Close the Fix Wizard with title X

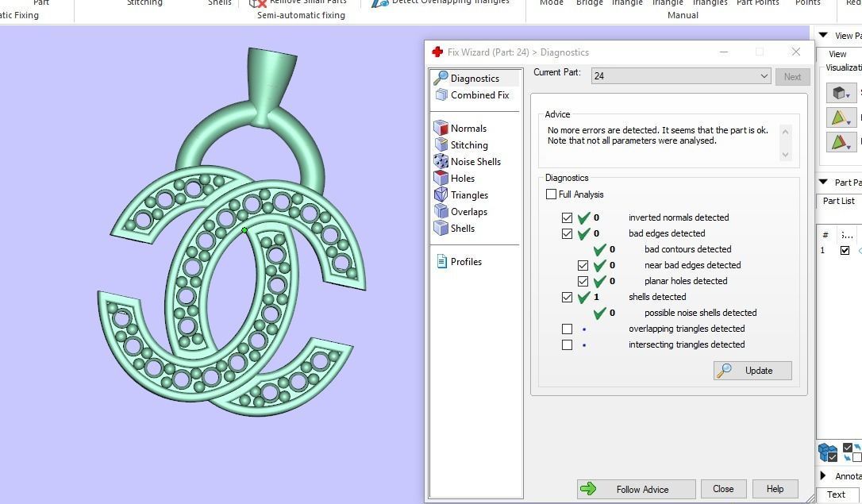pyautogui.click(x=795, y=52)
